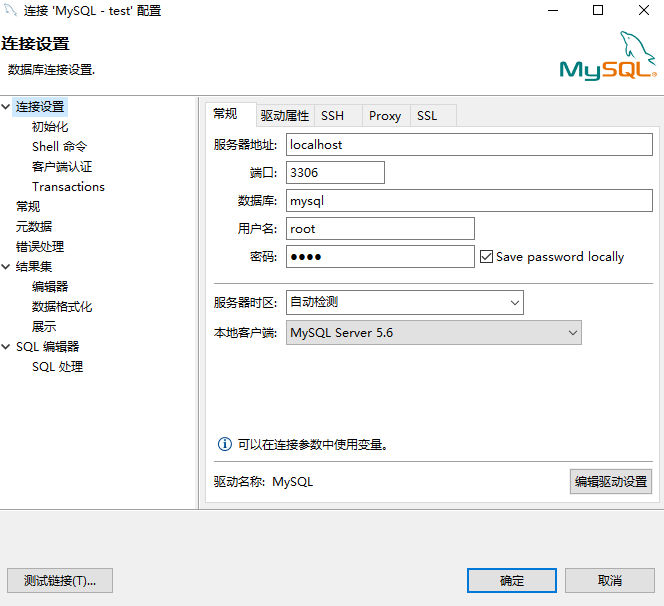Collapse the SQL 编辑器 tree node
664x606 pixels.
point(6,347)
